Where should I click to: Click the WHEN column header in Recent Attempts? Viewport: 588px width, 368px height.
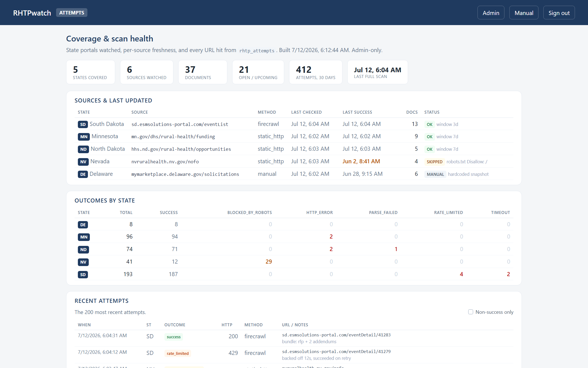tap(84, 325)
